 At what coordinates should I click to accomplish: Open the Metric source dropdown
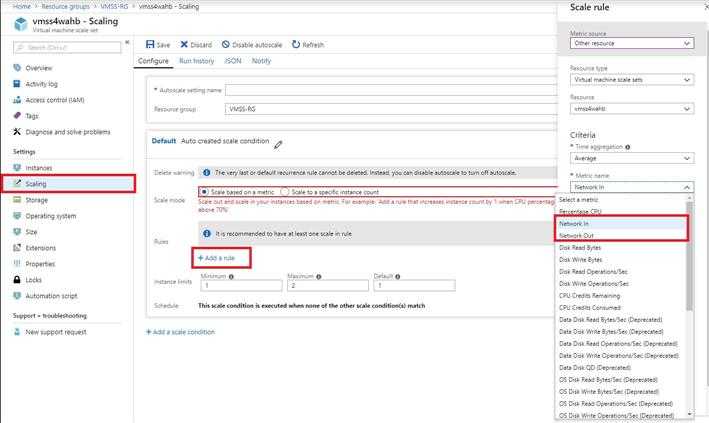(632, 43)
